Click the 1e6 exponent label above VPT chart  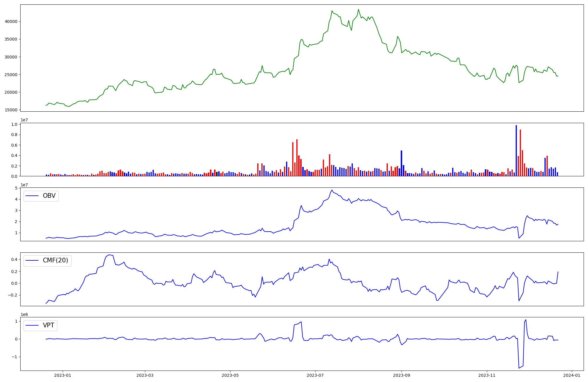pyautogui.click(x=24, y=314)
